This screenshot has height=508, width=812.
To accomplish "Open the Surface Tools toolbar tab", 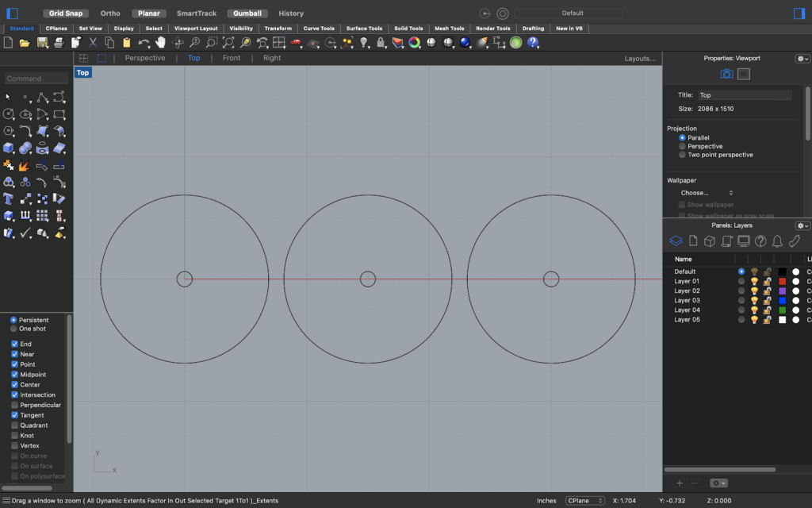I will tap(364, 29).
